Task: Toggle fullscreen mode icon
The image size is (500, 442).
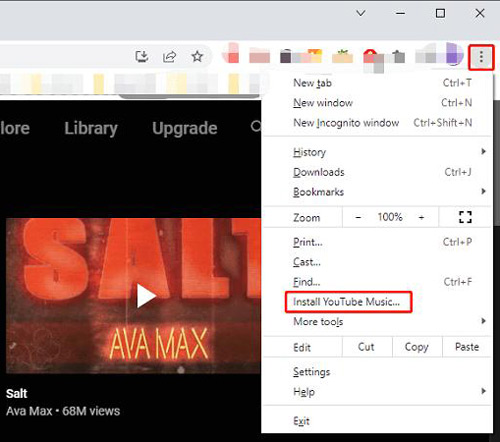Action: [465, 217]
